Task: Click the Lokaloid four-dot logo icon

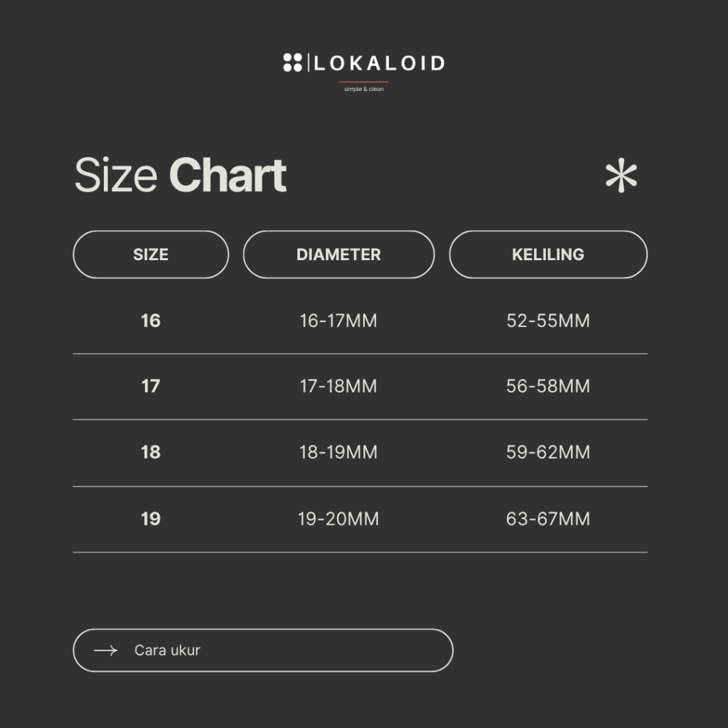Action: pyautogui.click(x=292, y=63)
